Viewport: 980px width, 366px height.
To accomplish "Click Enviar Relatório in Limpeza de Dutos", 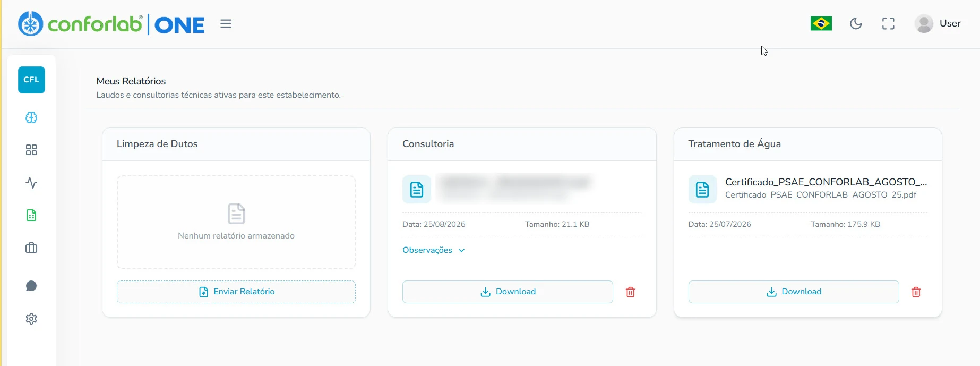I will [x=236, y=292].
